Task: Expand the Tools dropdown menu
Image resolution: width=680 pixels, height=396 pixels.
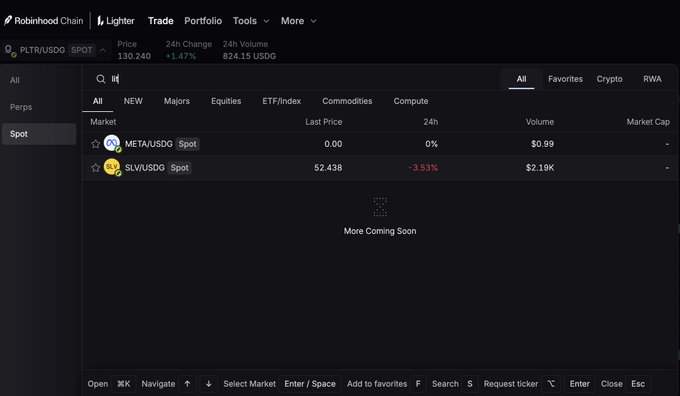Action: 251,21
